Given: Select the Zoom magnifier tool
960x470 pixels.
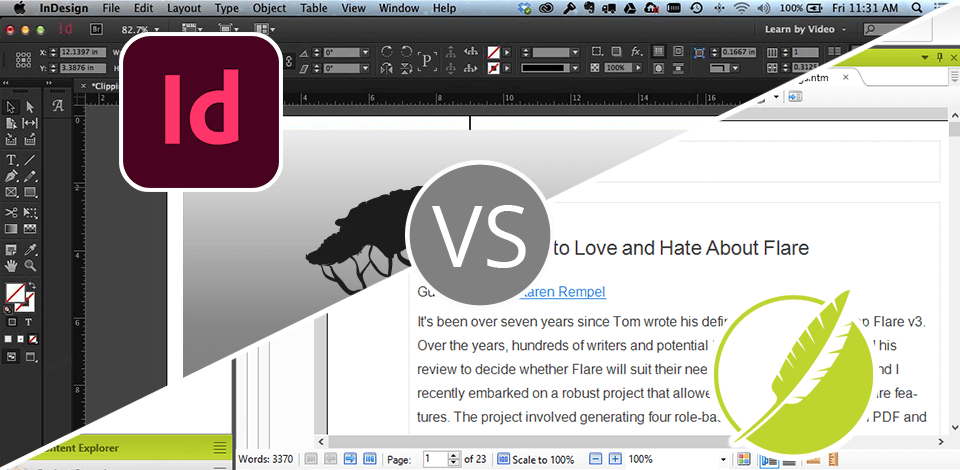Looking at the screenshot, I should [30, 266].
